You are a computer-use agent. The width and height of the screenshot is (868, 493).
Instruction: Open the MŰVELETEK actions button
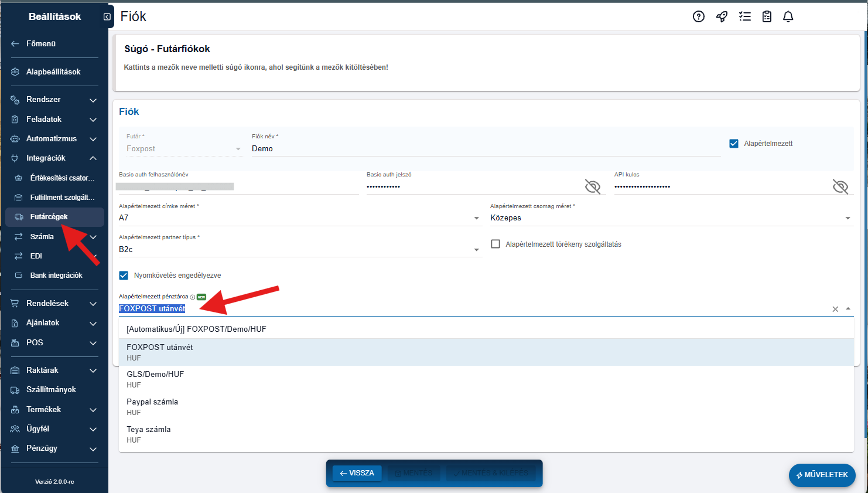822,475
